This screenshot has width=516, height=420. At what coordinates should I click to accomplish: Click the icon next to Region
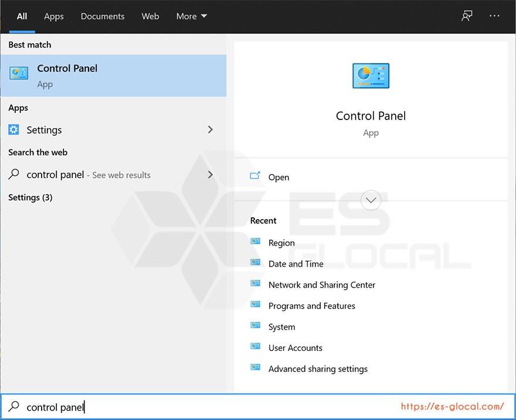pyautogui.click(x=256, y=241)
